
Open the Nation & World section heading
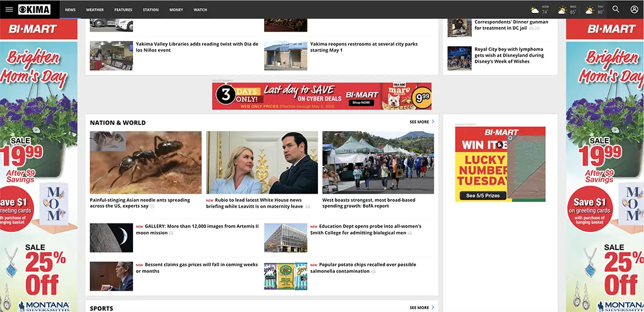(x=118, y=122)
